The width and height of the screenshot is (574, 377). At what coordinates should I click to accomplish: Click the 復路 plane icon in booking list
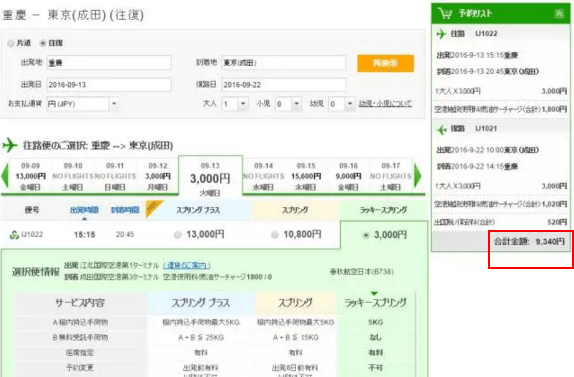(x=442, y=129)
